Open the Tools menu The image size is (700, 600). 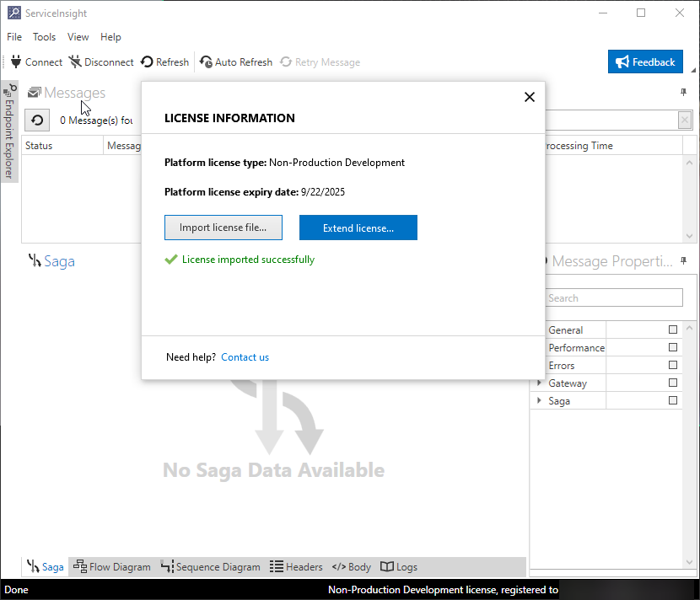tap(44, 37)
